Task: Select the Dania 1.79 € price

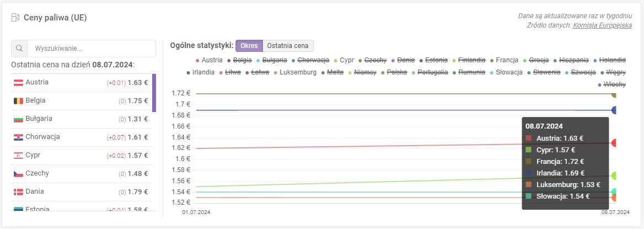Action: [138, 192]
